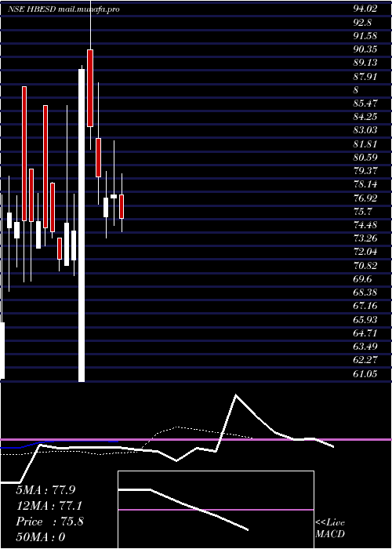Click the Live MACD label
The image size is (392, 549).
point(330,528)
